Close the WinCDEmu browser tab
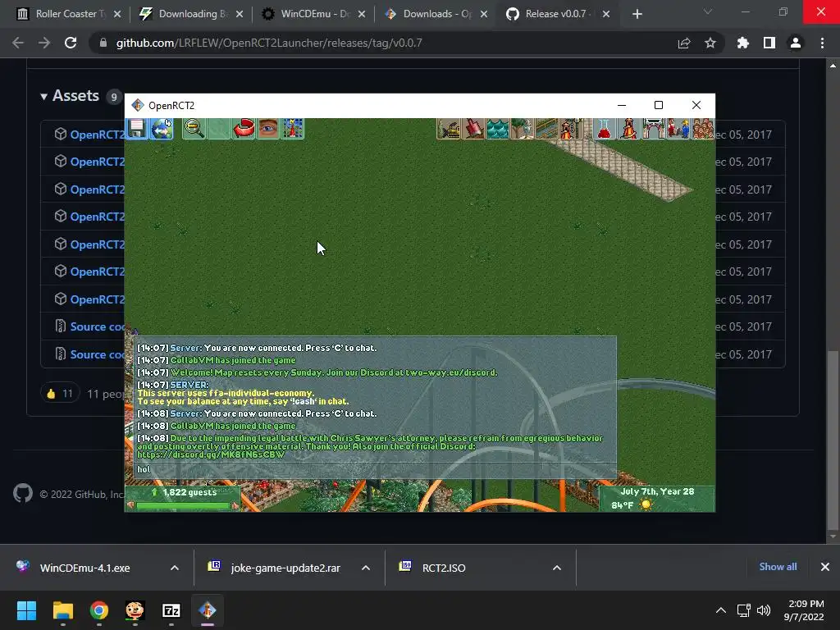840x630 pixels. pyautogui.click(x=362, y=14)
